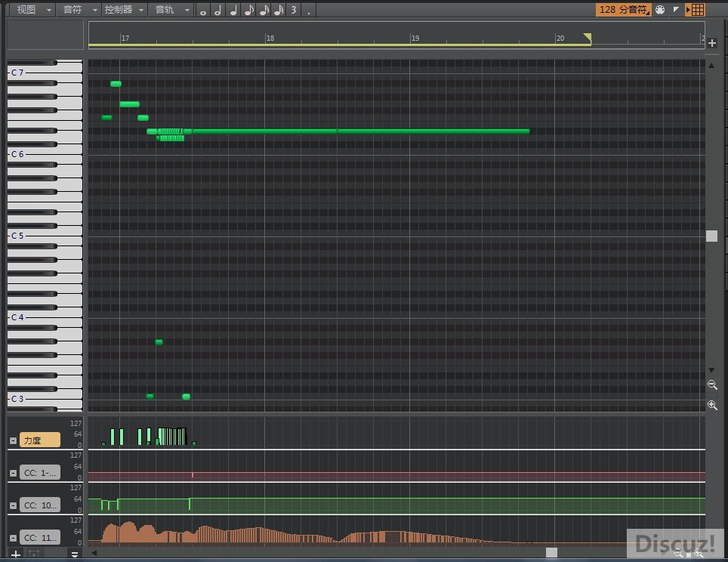
Task: Click the yellow end marker flag on ruler
Action: coord(588,38)
